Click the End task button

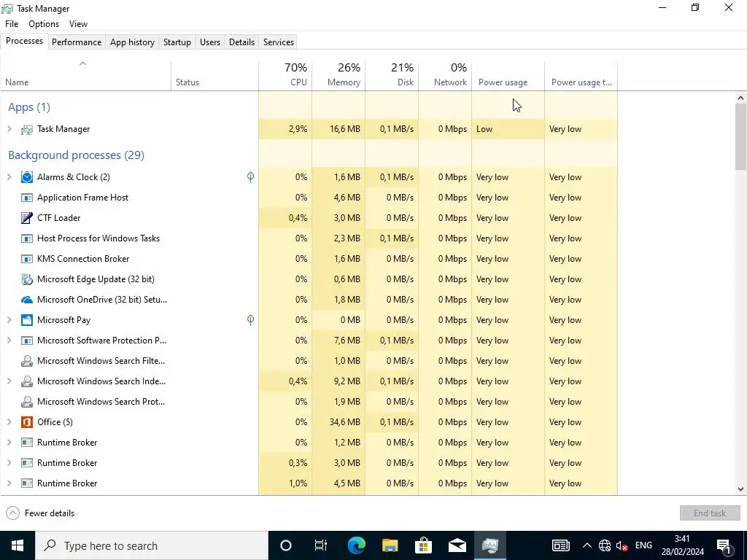point(710,513)
